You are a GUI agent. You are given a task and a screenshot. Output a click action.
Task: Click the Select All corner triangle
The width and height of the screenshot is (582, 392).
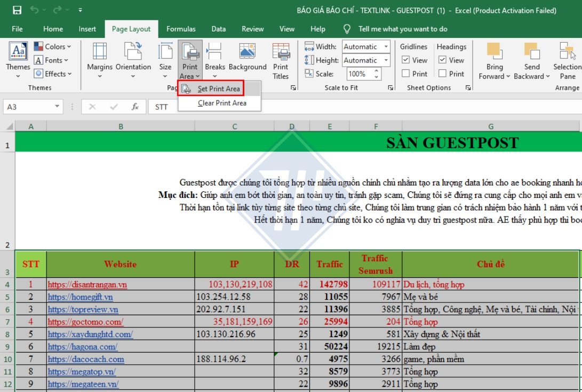tap(9, 126)
